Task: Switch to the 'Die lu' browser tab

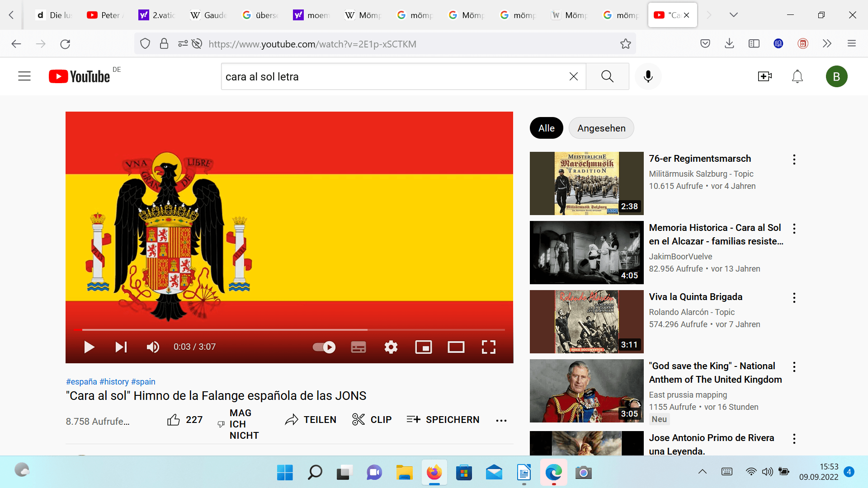Action: (55, 15)
